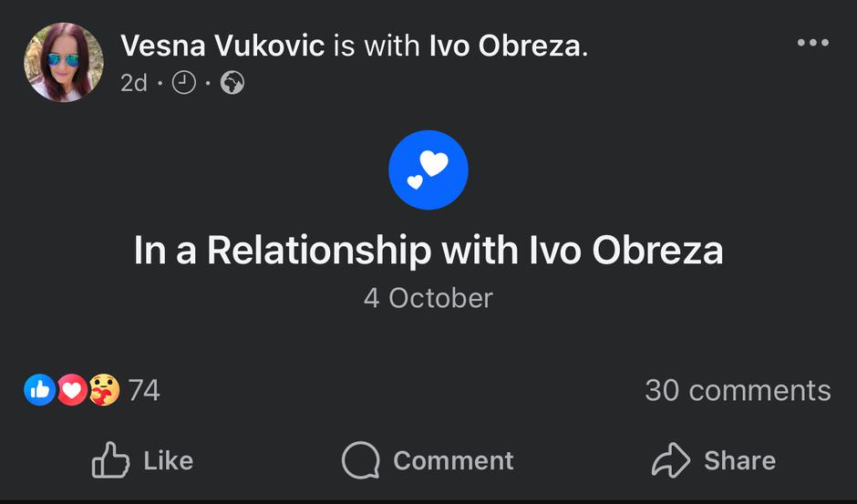Image resolution: width=857 pixels, height=504 pixels.
Task: Click the Vesna Vukovic name link
Action: [x=222, y=45]
